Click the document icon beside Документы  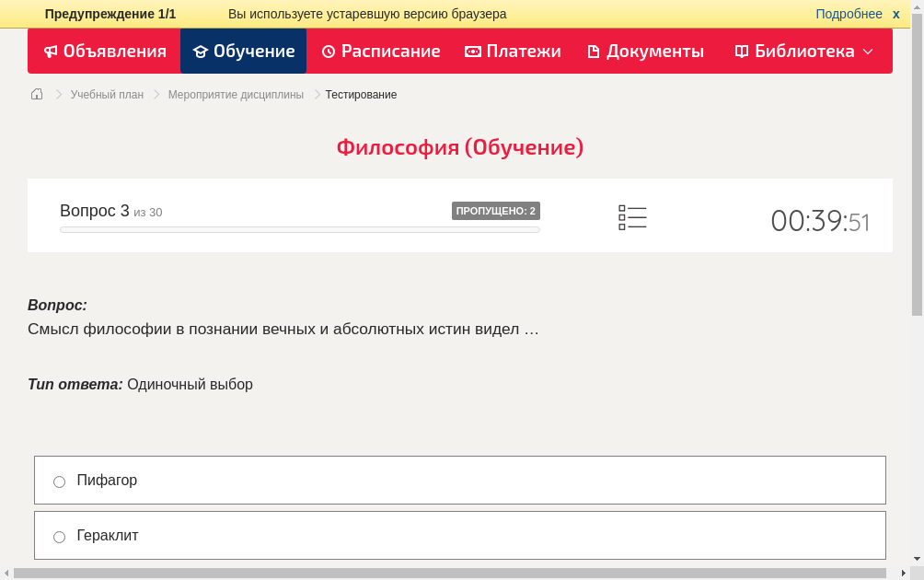point(594,52)
